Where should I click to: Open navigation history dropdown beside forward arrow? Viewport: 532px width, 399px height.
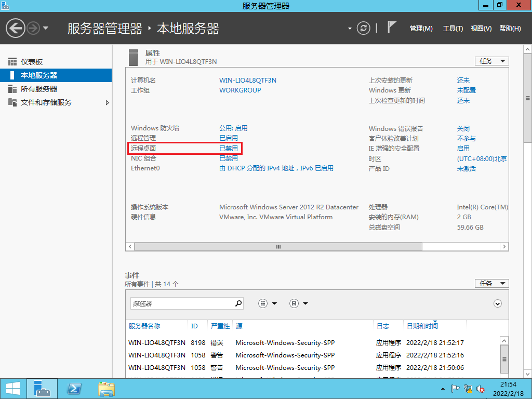point(46,28)
